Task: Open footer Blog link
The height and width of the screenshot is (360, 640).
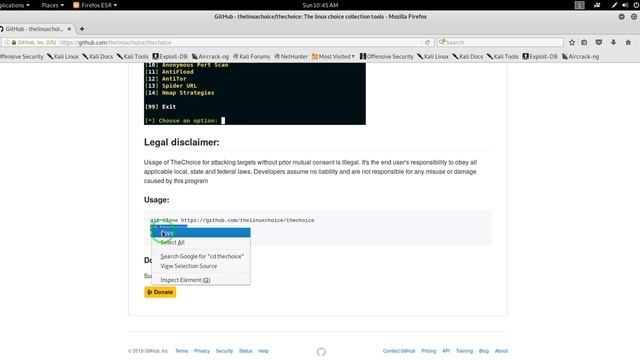Action: click(484, 351)
